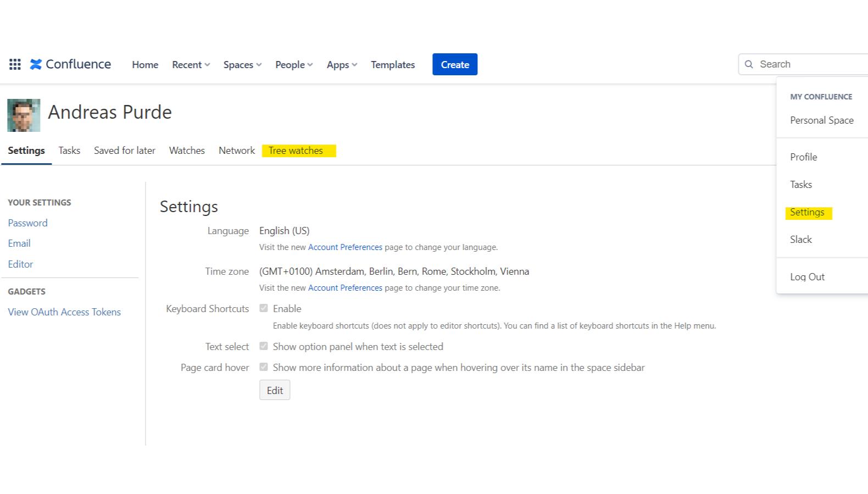
Task: Open View OAuth Access Tokens link
Action: [64, 312]
